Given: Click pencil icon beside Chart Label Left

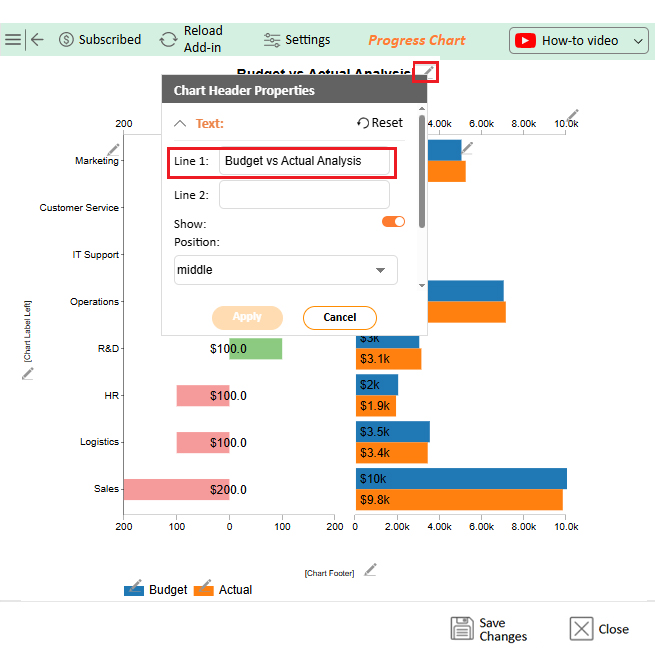Looking at the screenshot, I should pos(28,373).
